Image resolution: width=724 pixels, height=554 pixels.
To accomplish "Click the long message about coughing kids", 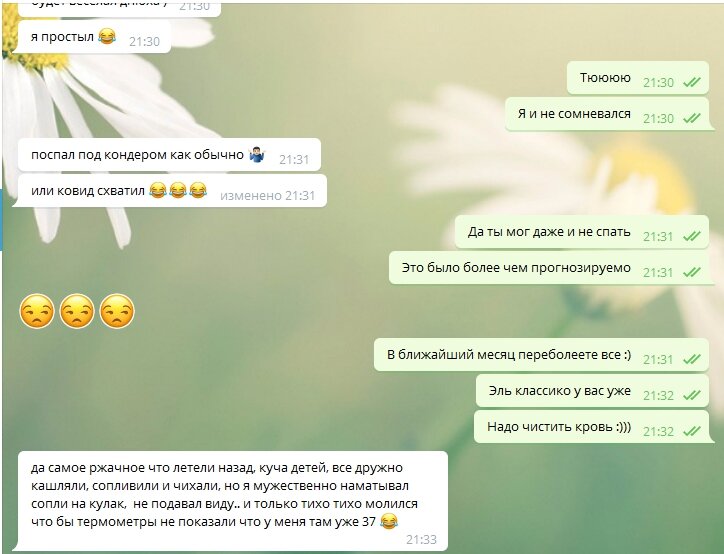I will 233,501.
